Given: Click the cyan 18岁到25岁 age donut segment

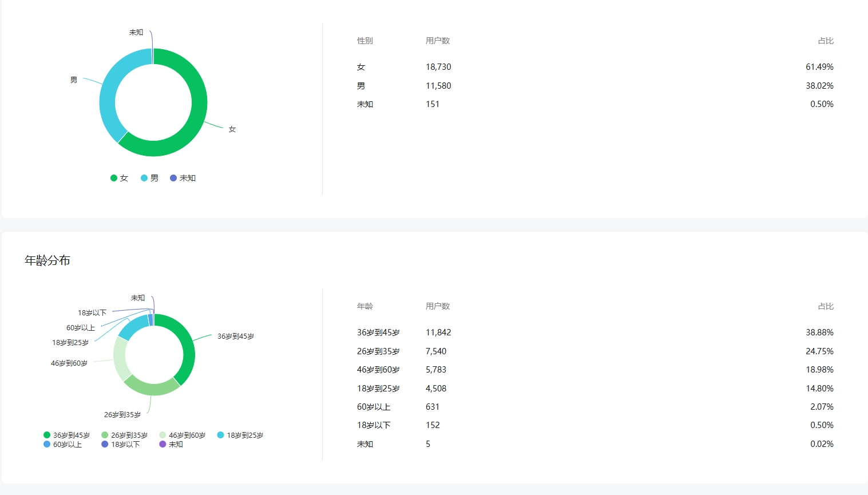Looking at the screenshot, I should pos(133,327).
